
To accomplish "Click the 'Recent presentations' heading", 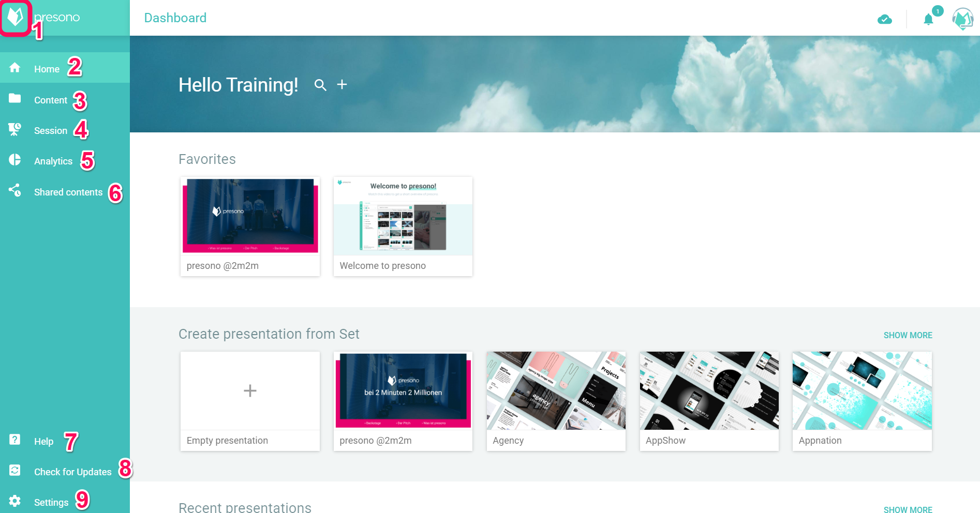I will point(245,507).
